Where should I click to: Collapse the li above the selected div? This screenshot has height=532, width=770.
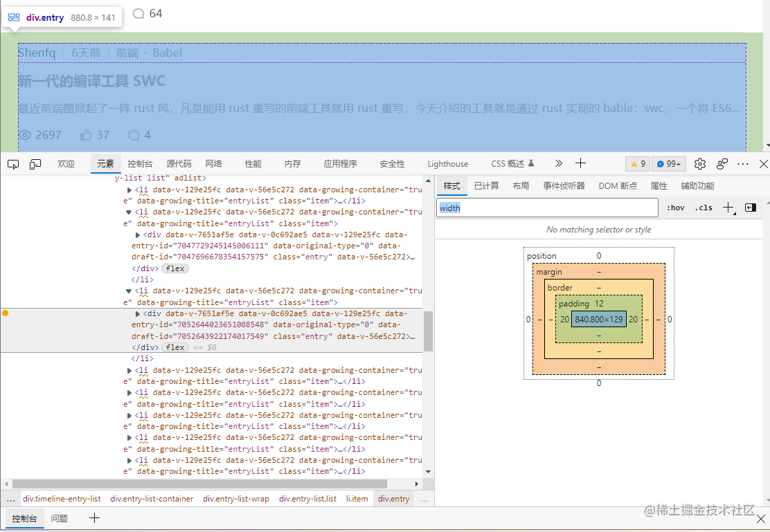pyautogui.click(x=129, y=291)
